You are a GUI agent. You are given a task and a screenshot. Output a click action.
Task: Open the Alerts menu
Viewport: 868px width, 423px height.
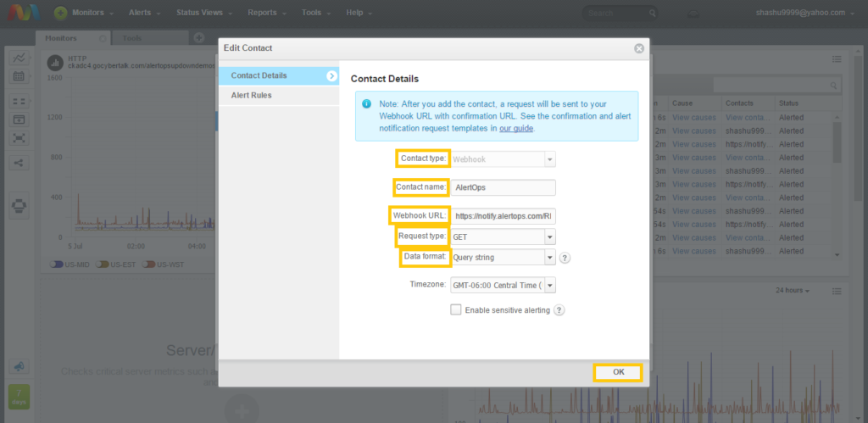point(144,13)
